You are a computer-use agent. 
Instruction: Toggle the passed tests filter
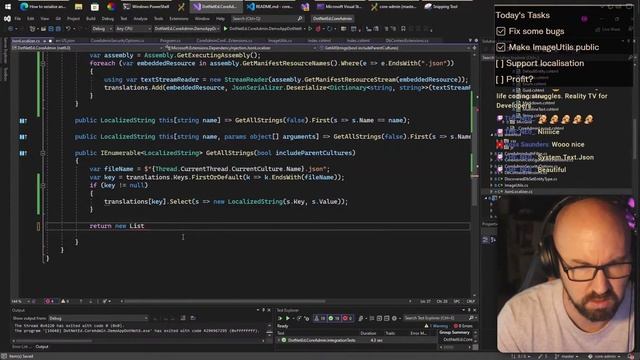pyautogui.click(x=333, y=318)
